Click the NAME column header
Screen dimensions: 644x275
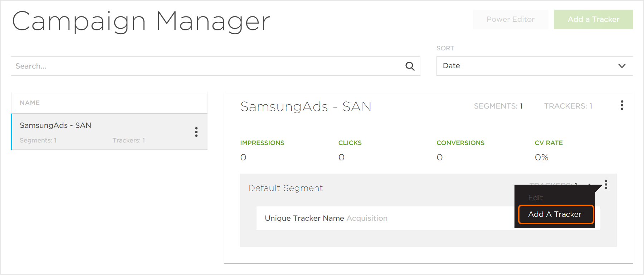coord(30,103)
